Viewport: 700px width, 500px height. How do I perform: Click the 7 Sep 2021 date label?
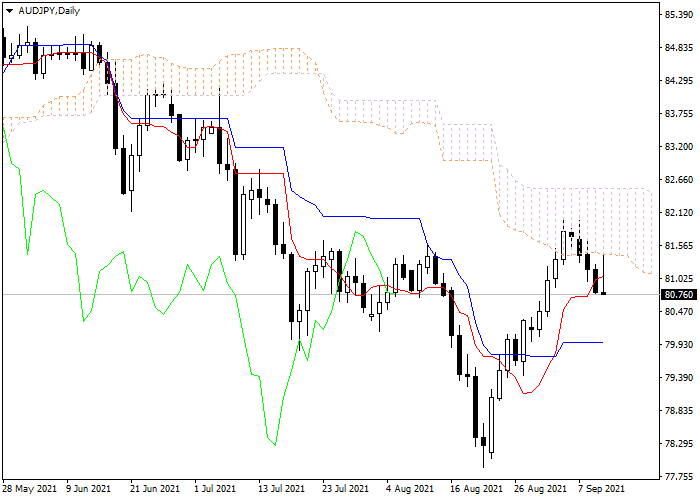click(x=601, y=489)
